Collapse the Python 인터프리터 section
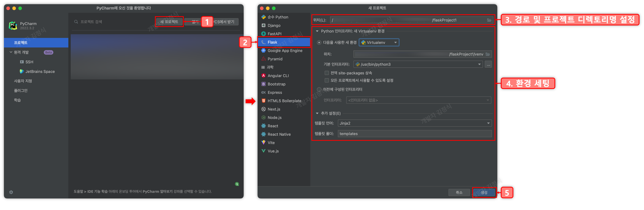Viewport: 644px width, 210px height. (x=317, y=31)
